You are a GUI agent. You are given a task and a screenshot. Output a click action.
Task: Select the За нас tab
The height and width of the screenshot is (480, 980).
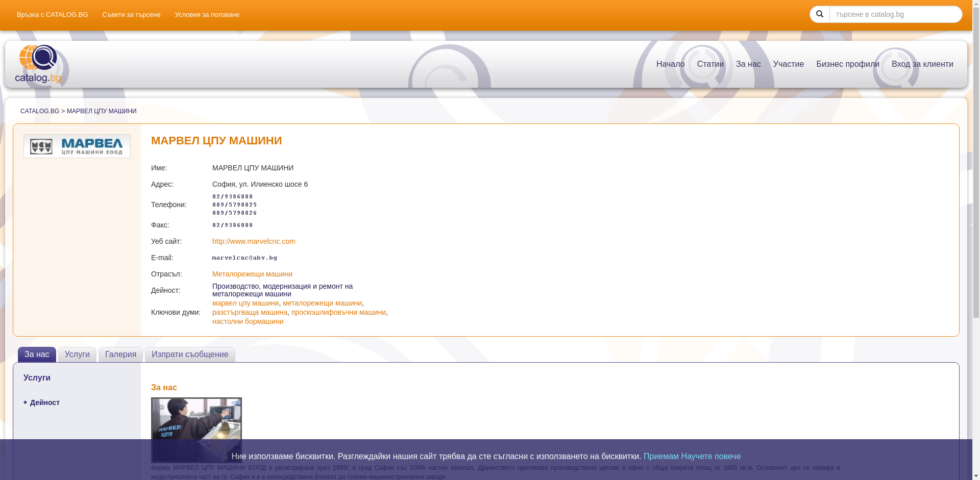[37, 355]
